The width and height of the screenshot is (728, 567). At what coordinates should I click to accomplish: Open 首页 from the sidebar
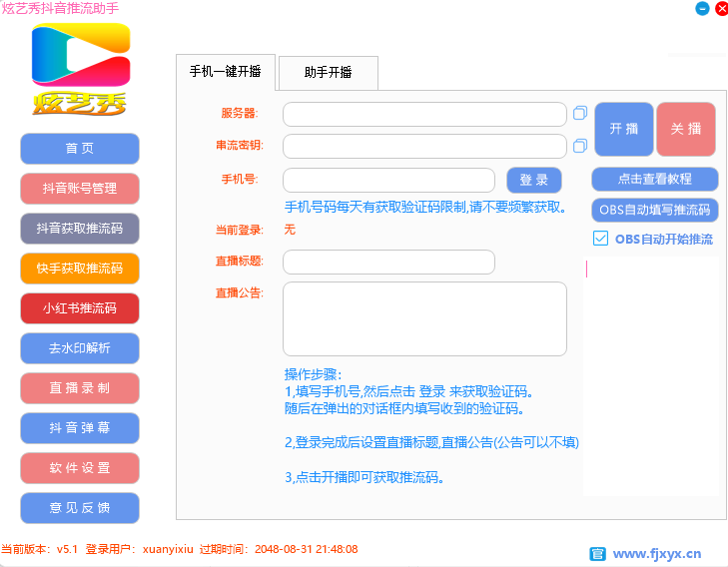coord(80,149)
